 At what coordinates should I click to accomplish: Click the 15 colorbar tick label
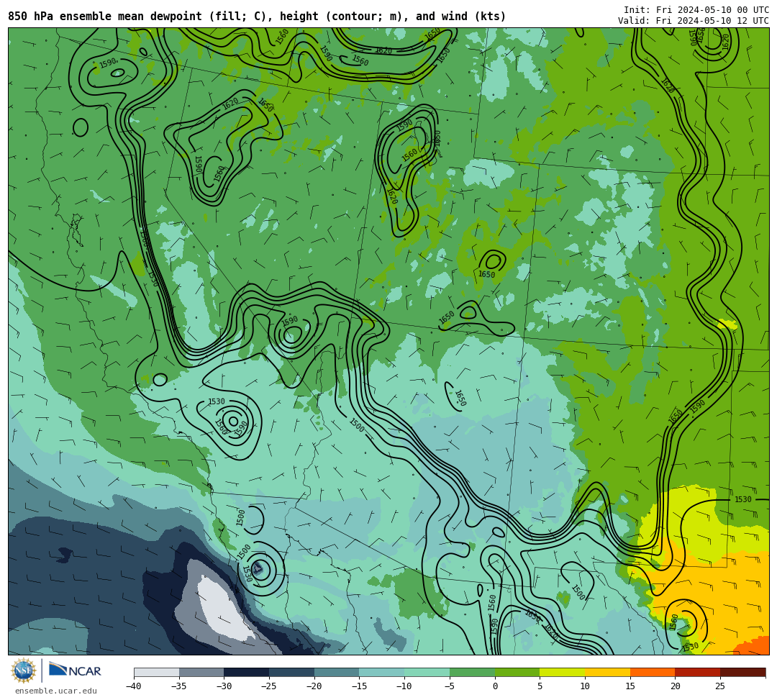[x=630, y=686]
